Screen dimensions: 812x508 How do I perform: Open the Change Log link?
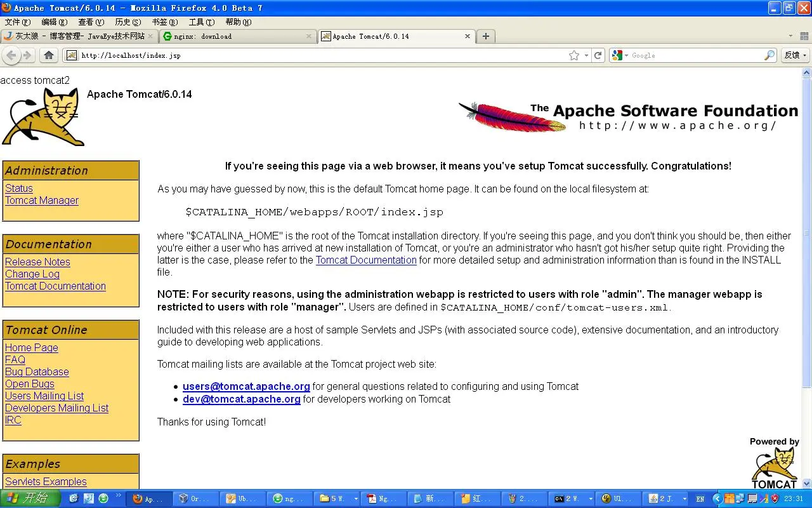coord(32,274)
